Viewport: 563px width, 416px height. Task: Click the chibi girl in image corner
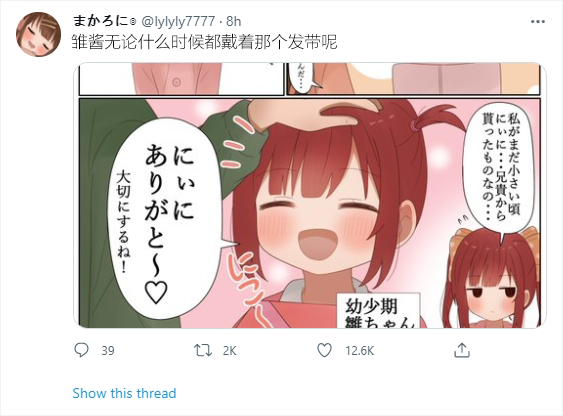point(494,278)
